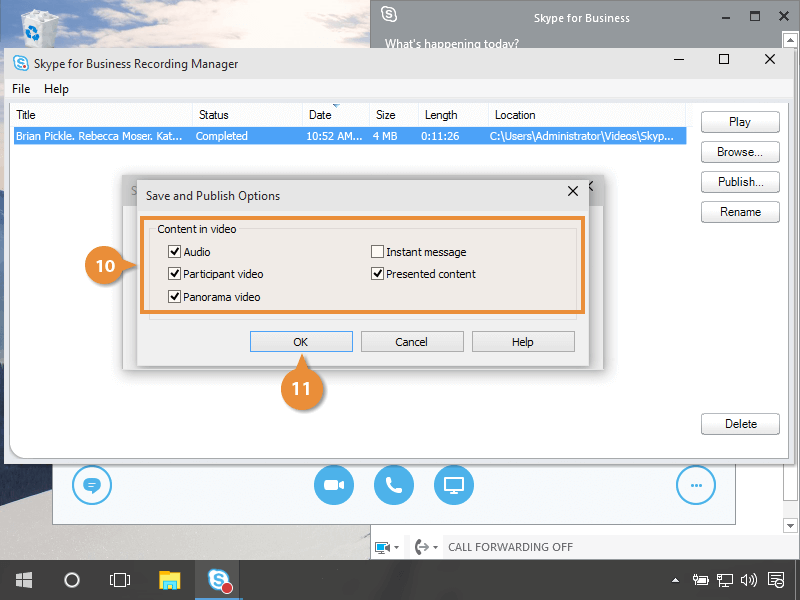Open File Explorer from the taskbar
Viewport: 800px width, 600px height.
coord(170,580)
